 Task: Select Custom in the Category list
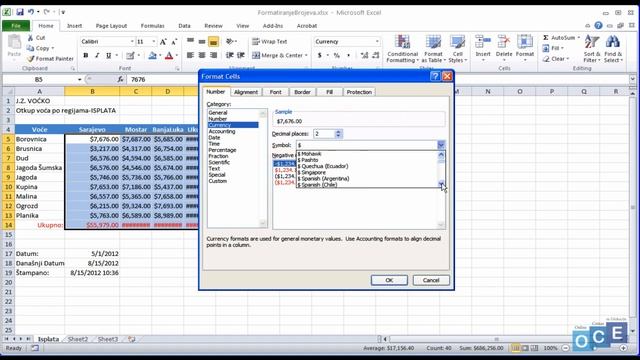[218, 181]
